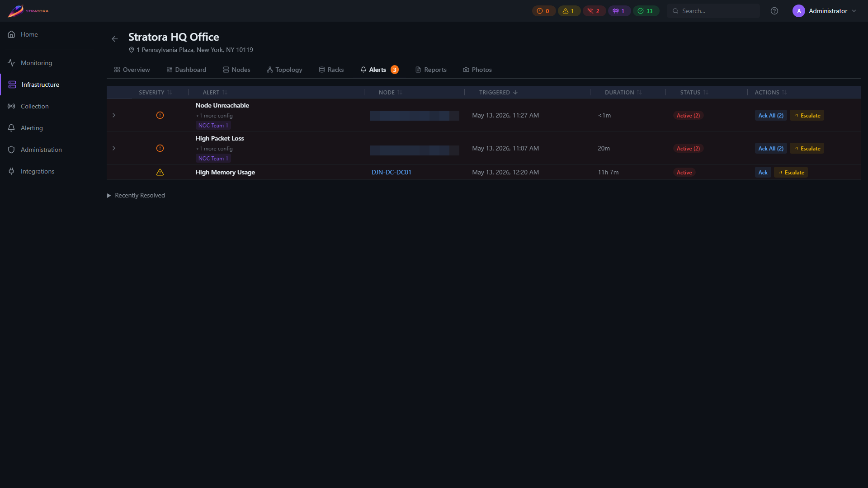This screenshot has height=488, width=868.
Task: Sort by the Status column
Action: (694, 92)
